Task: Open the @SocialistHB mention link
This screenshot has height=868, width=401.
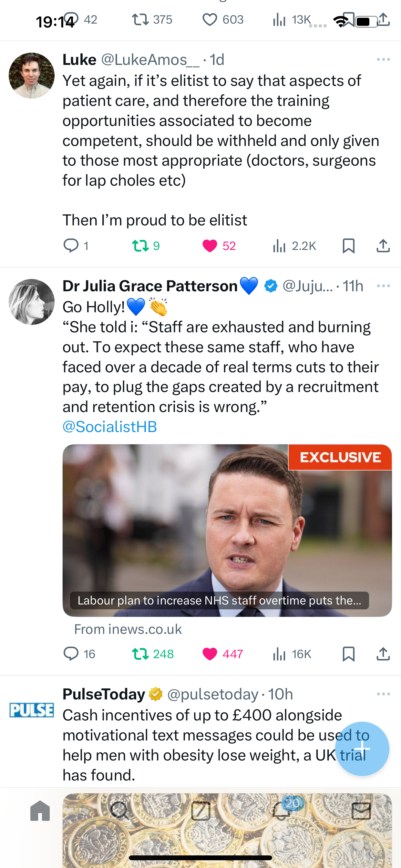Action: [x=110, y=427]
